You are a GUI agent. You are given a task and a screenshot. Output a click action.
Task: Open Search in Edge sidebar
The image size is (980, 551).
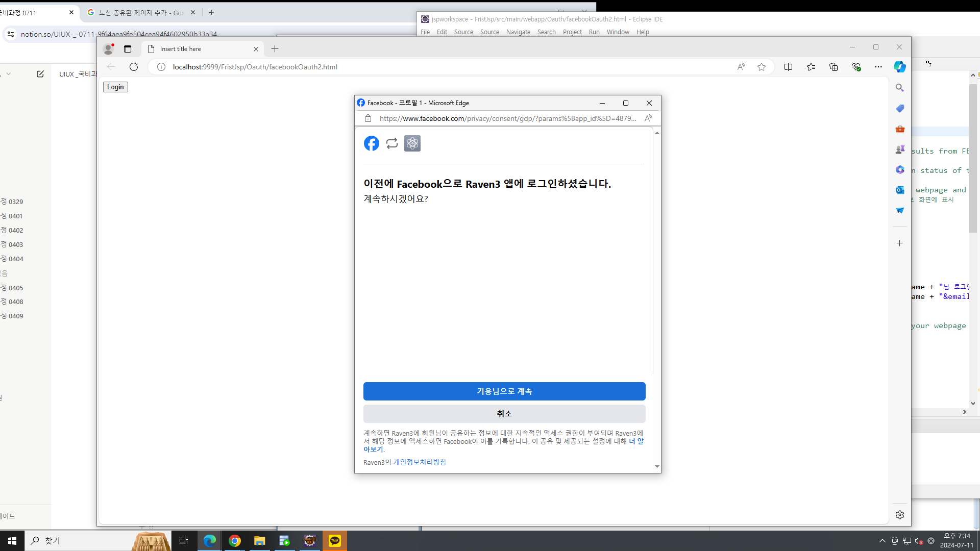click(900, 88)
